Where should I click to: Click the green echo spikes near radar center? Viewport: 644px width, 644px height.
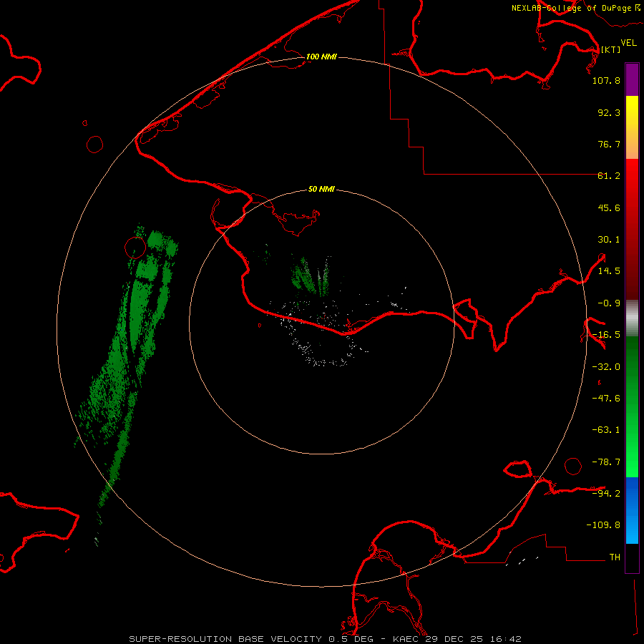tap(311, 276)
